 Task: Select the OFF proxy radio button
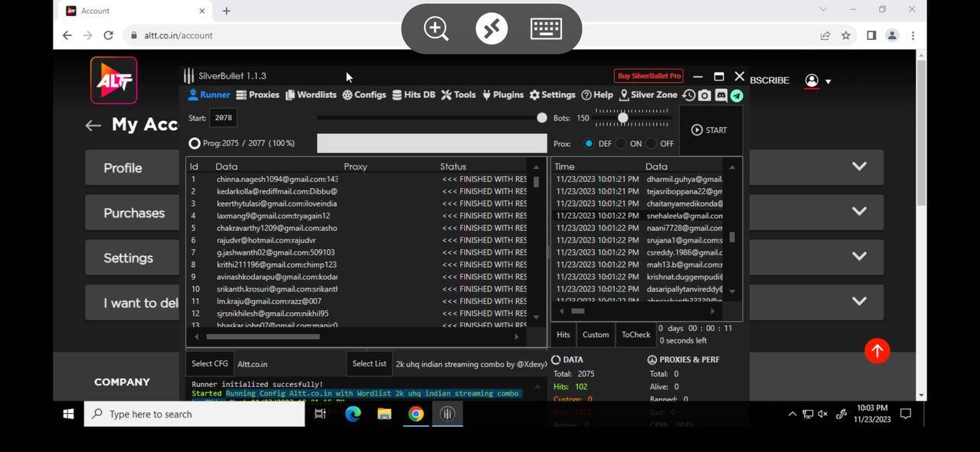[x=651, y=144]
